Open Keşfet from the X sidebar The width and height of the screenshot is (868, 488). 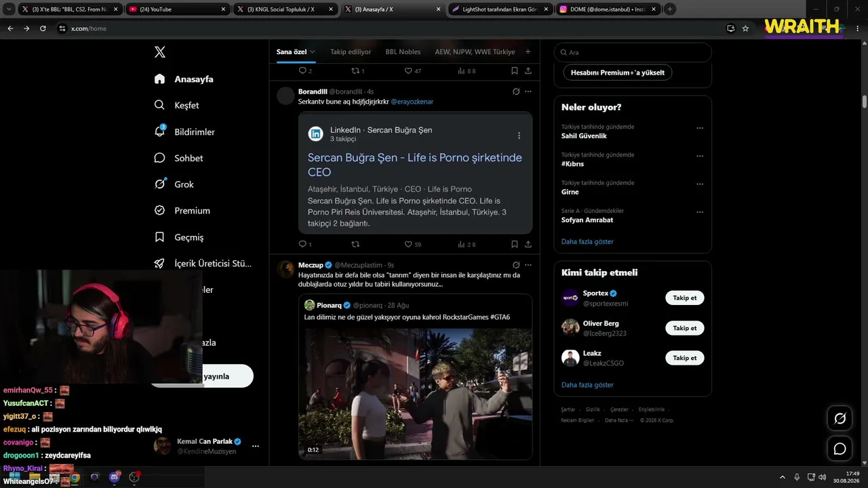(177, 105)
